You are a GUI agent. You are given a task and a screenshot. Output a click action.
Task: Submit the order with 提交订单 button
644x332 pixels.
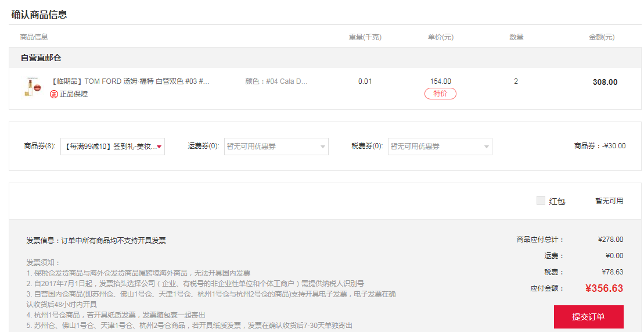pos(589,317)
